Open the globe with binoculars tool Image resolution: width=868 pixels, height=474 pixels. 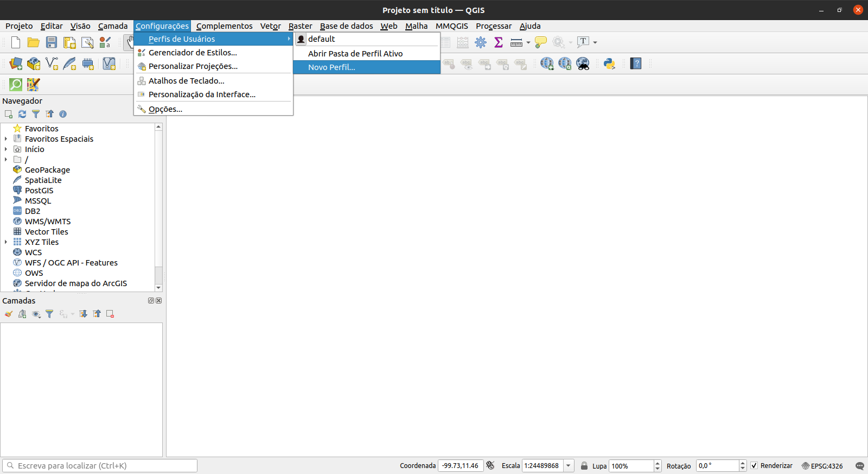583,64
